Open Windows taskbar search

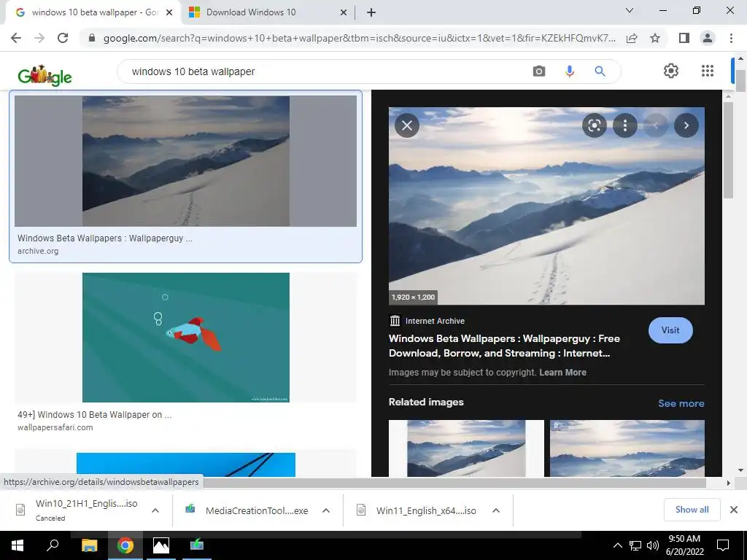[x=53, y=545]
